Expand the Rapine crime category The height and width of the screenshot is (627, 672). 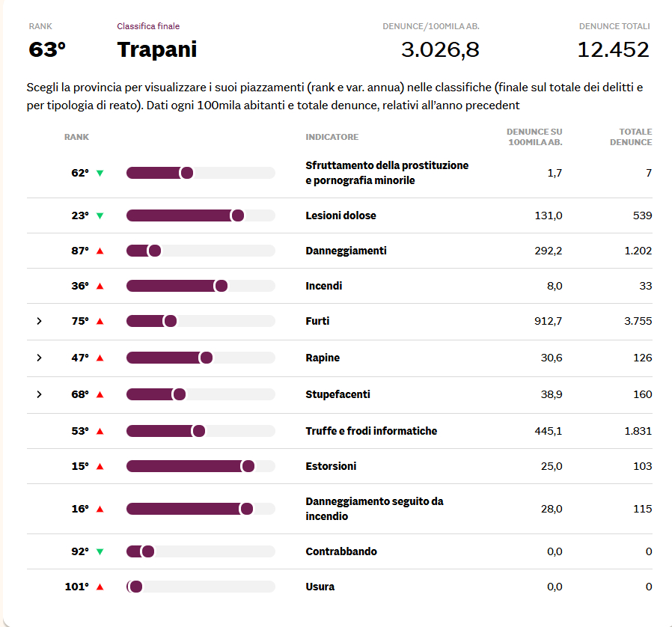39,358
